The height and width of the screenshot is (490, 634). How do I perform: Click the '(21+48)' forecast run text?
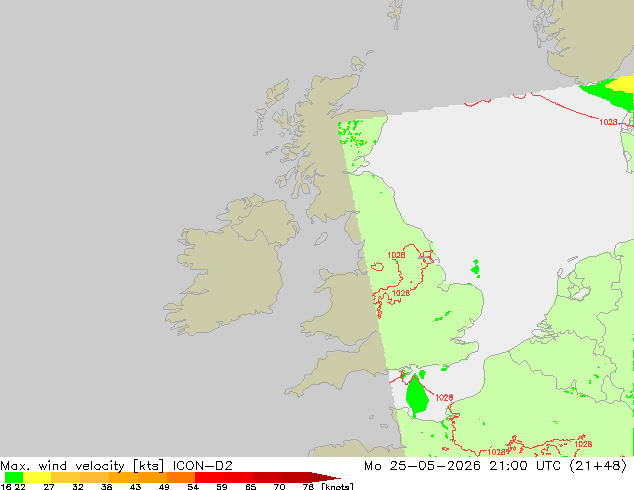click(x=598, y=466)
